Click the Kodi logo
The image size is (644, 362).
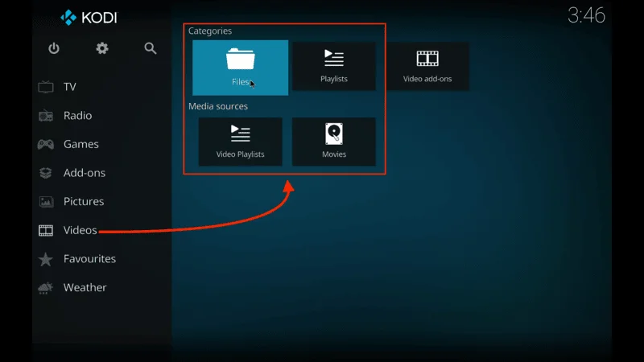point(89,18)
